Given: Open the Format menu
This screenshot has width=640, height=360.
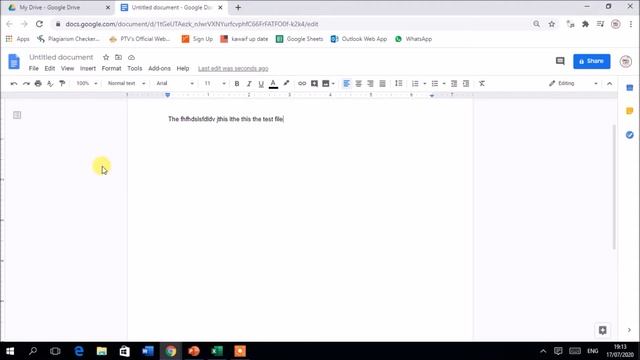Looking at the screenshot, I should pos(111,68).
